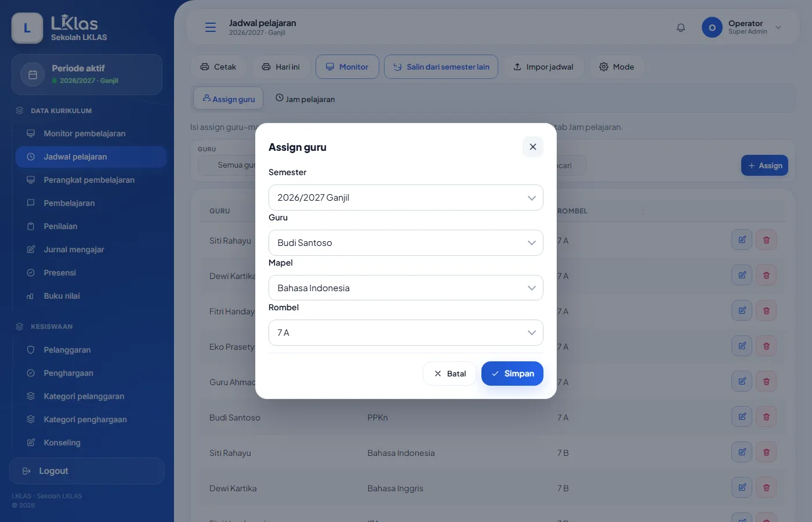Open the Rombel dropdown showing 7 A

[406, 333]
